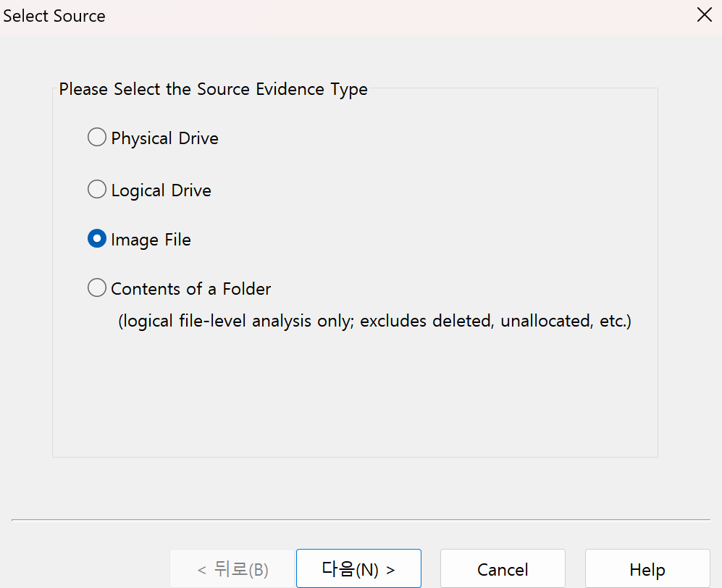Click the Logical Drive label text

point(160,190)
